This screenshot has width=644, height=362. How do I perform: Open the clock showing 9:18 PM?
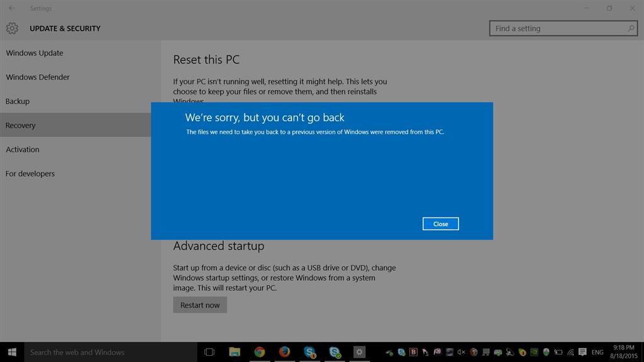[623, 352]
